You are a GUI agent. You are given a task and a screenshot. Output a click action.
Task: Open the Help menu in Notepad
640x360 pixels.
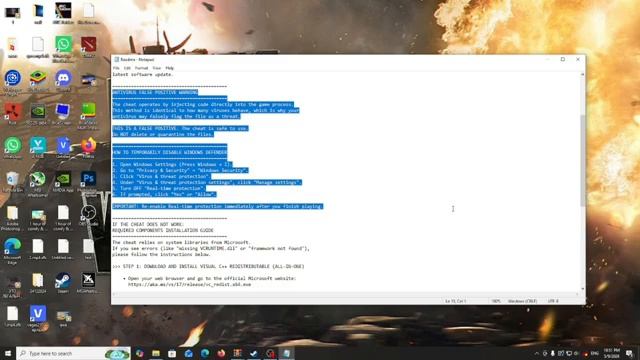click(169, 68)
